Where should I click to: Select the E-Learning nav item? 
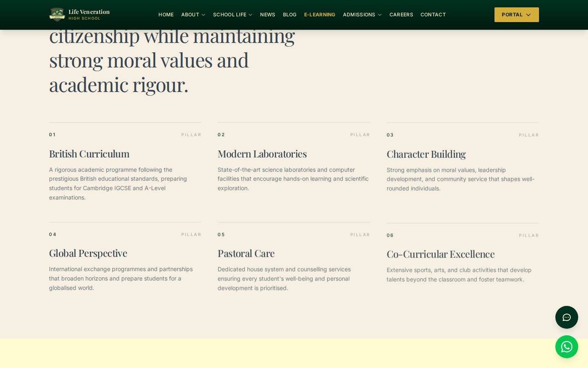click(320, 15)
